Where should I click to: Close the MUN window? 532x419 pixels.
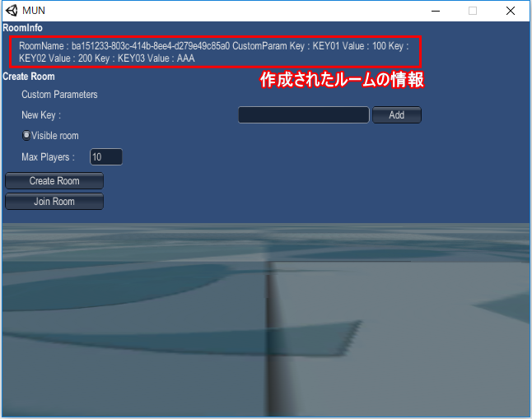[511, 11]
